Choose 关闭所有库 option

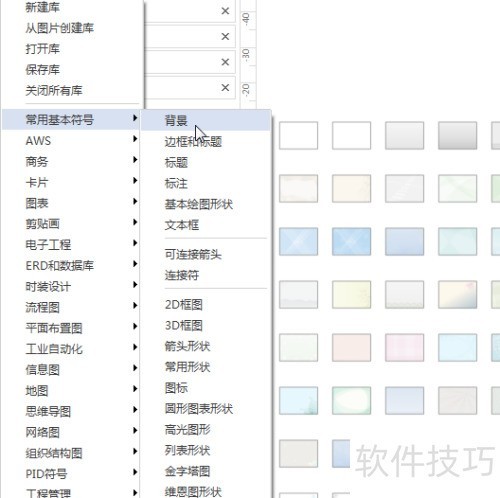click(x=54, y=90)
